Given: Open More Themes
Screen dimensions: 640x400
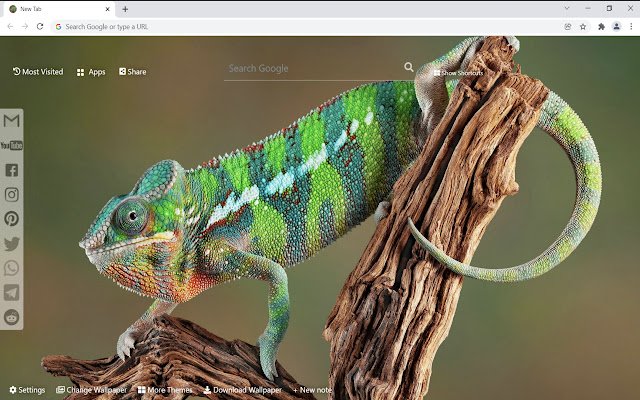Looking at the screenshot, I should click(165, 390).
